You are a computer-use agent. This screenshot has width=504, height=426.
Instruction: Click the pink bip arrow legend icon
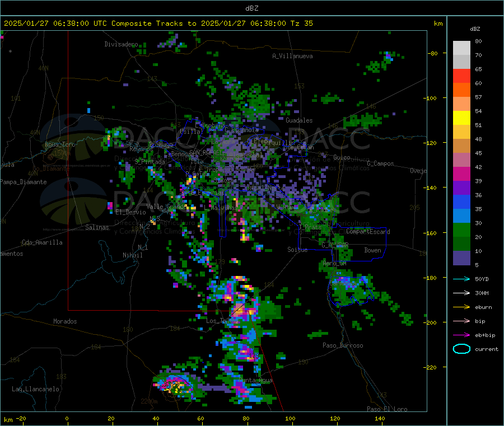(x=461, y=321)
